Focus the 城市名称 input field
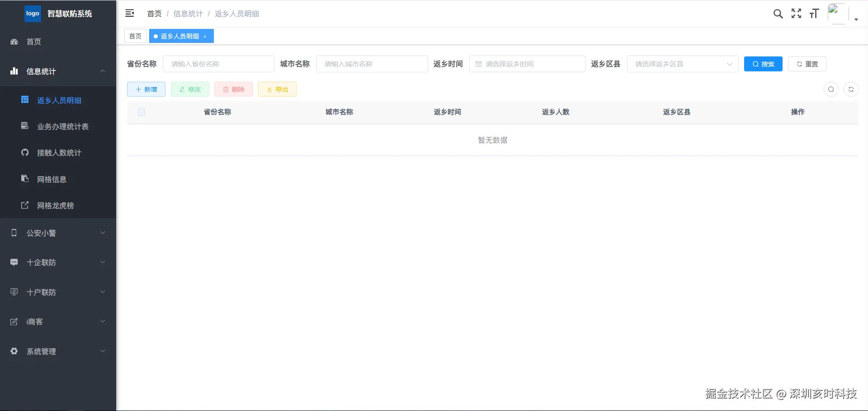The image size is (868, 411). 372,64
